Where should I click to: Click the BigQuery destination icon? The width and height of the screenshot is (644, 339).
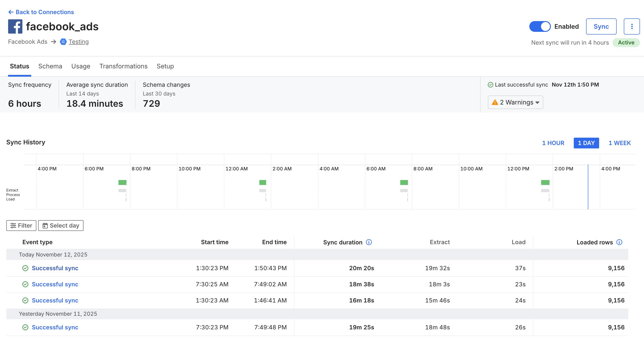[x=63, y=42]
